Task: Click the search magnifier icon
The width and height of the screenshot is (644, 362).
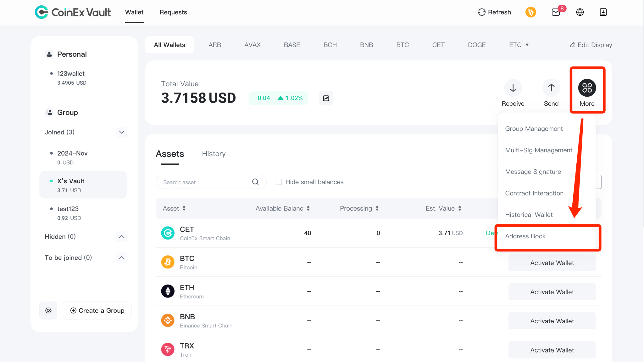Action: tap(255, 182)
